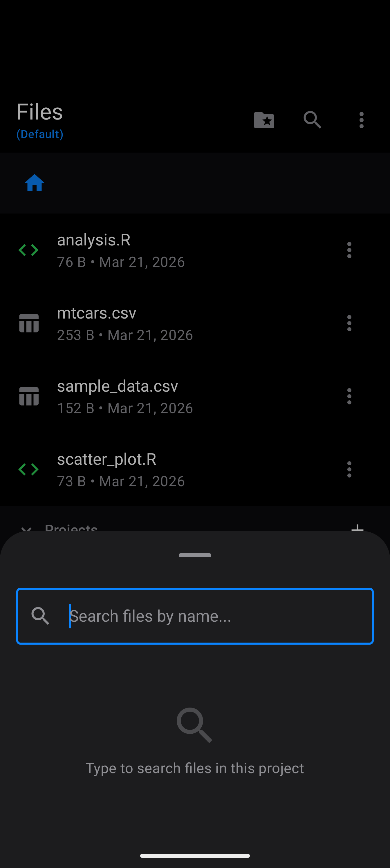
Task: Go to the home directory icon
Action: 34,183
